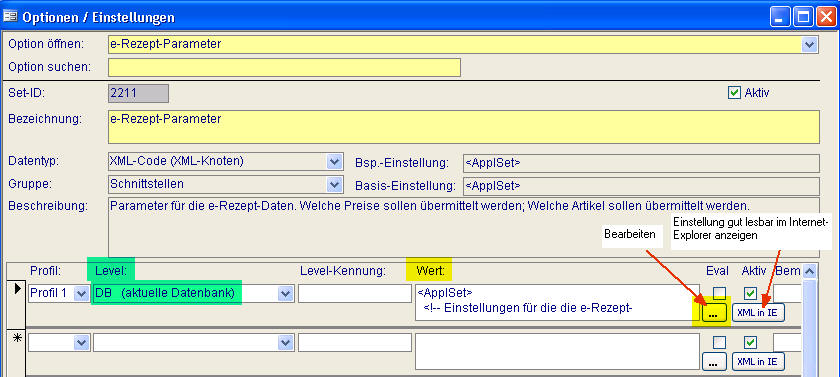Toggle Eval checkbox in the new row
The image size is (840, 377).
719,342
